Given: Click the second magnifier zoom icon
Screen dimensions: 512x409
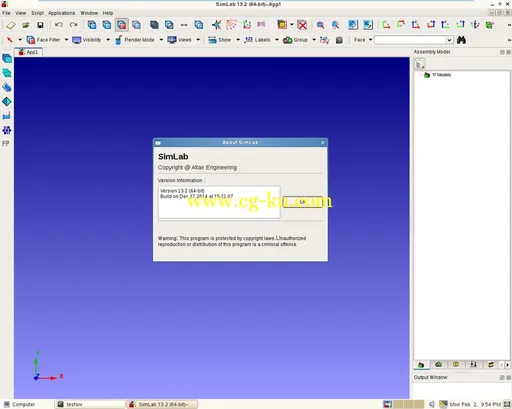Looking at the screenshot, I should 335,25.
